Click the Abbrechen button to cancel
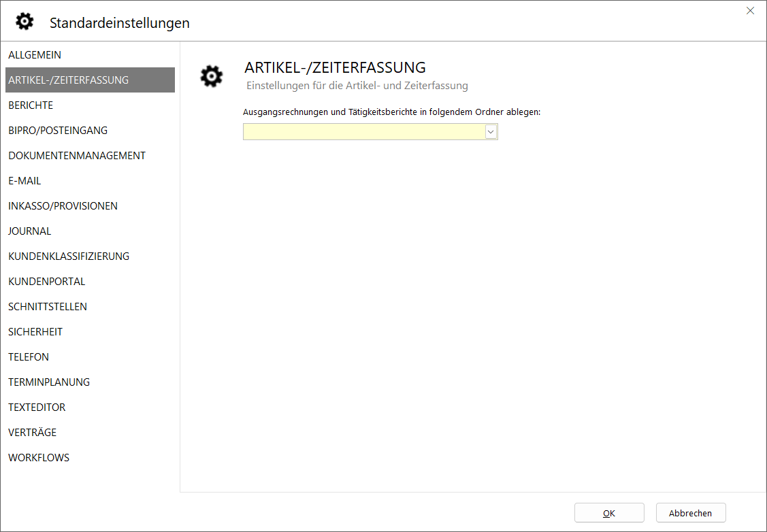Screen dimensions: 767x532 690,513
